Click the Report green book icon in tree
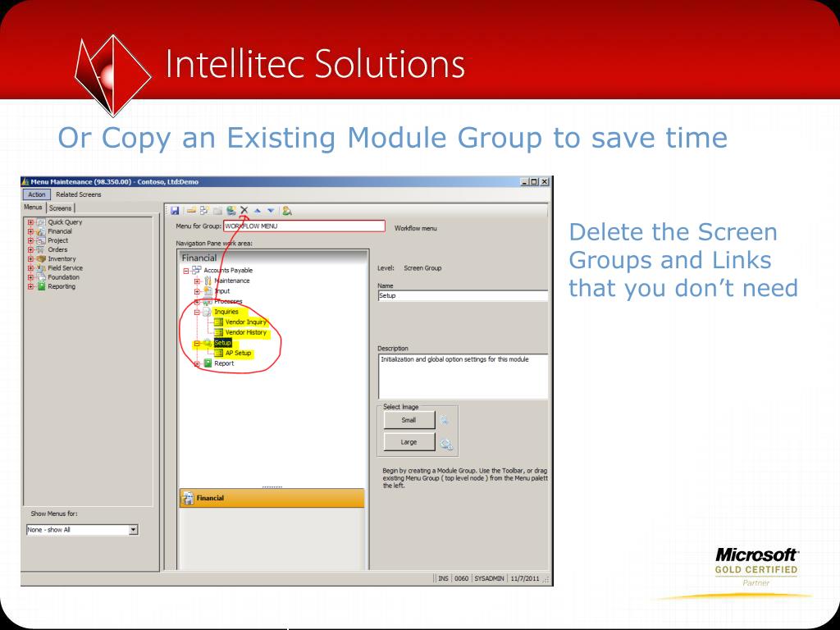Viewport: 840px width, 630px height. coord(208,363)
